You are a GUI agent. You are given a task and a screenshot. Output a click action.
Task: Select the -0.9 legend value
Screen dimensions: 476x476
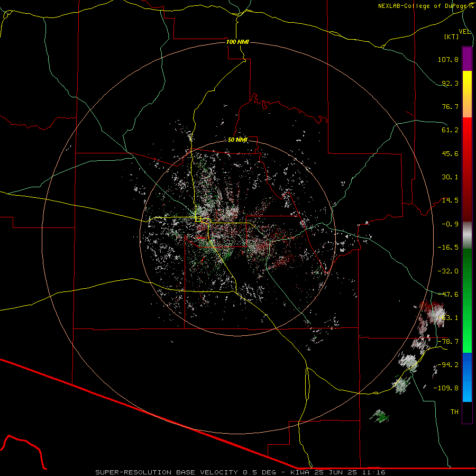[450, 224]
